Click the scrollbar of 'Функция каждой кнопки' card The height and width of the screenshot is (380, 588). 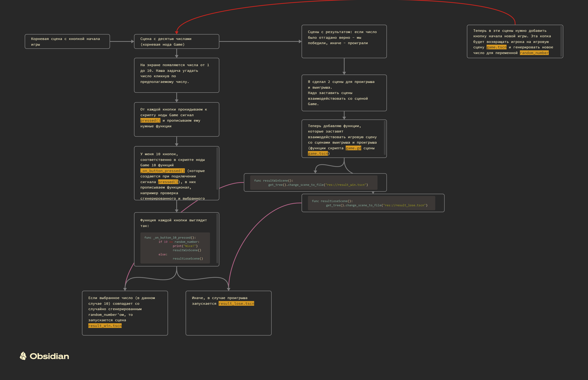click(x=217, y=238)
